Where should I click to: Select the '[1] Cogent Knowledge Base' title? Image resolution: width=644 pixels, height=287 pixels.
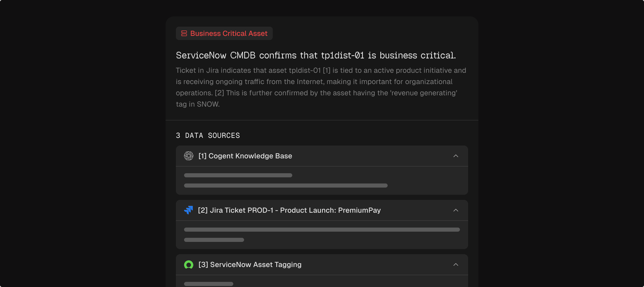(x=245, y=156)
